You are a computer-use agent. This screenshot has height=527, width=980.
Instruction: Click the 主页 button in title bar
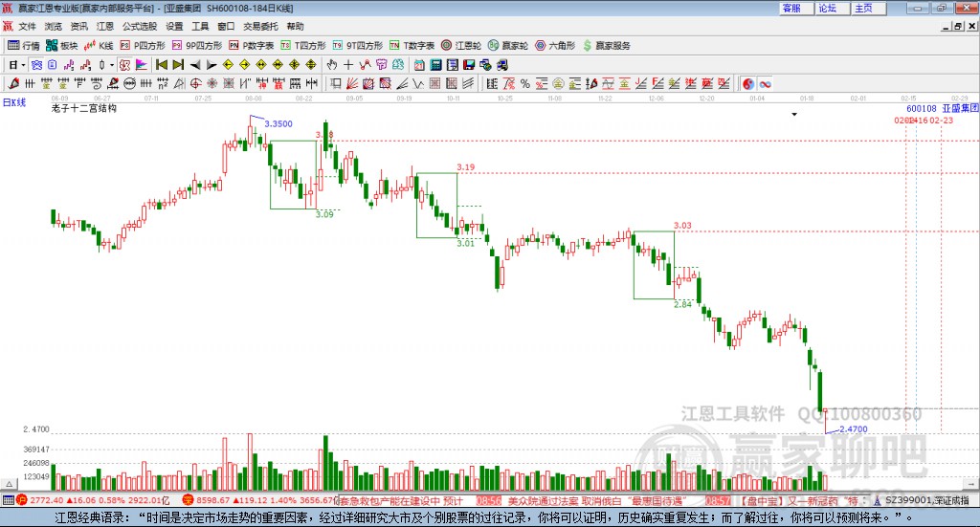pyautogui.click(x=869, y=8)
